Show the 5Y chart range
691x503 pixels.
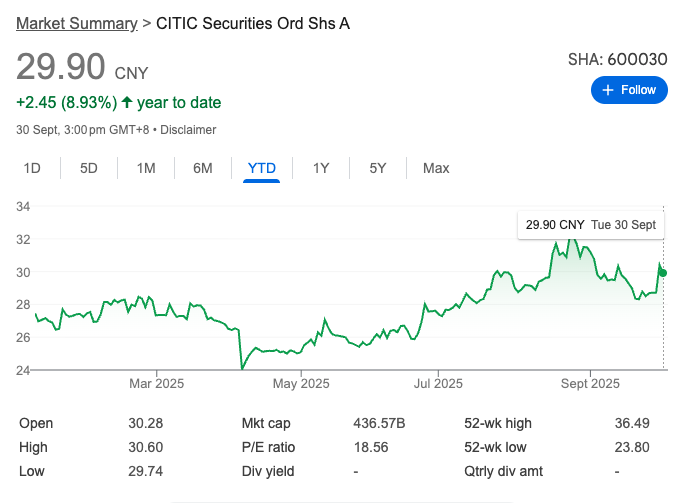pyautogui.click(x=377, y=168)
